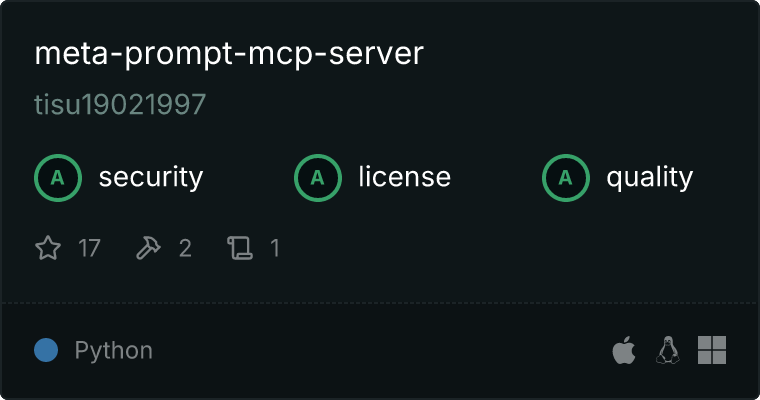Click the Windows platform icon
The width and height of the screenshot is (760, 400).
[712, 350]
